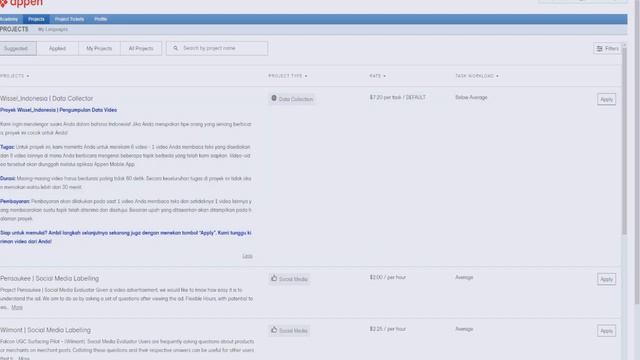Sort by the Project Type column header

pyautogui.click(x=288, y=76)
